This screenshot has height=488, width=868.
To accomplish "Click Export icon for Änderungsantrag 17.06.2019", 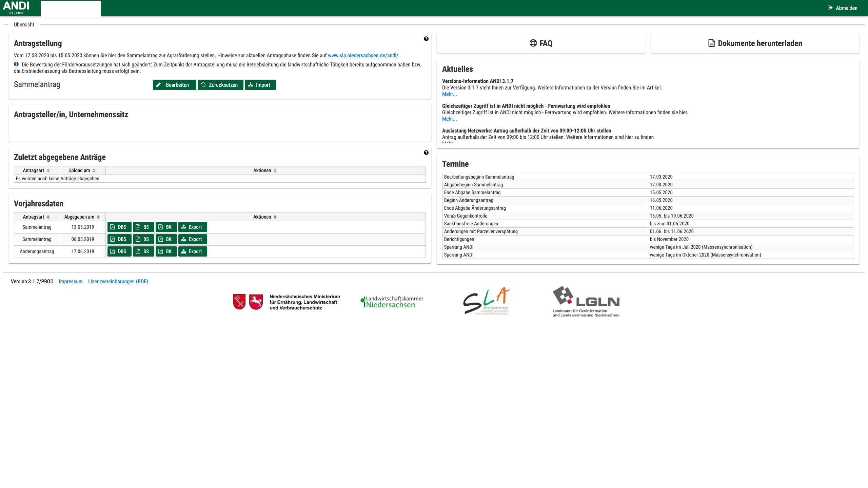I will pos(184,251).
